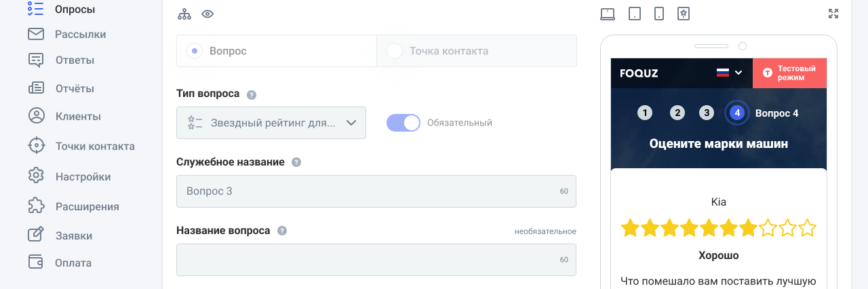
Task: Rate Kia with the tenth star
Action: [807, 228]
